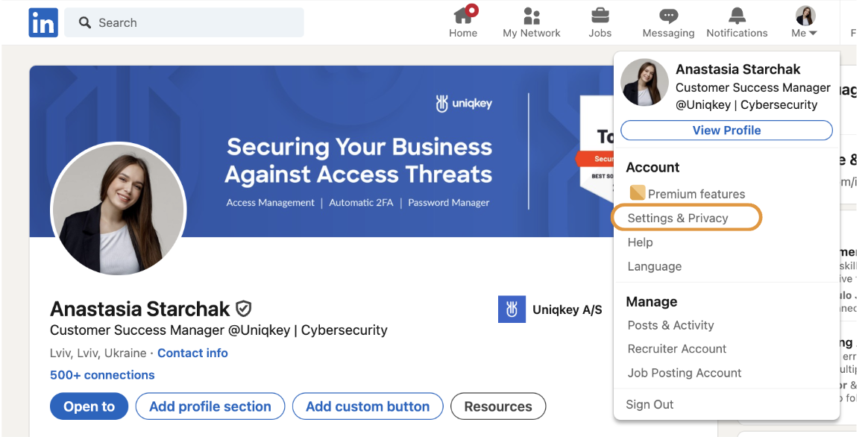
Task: Open the Resources button
Action: click(498, 406)
